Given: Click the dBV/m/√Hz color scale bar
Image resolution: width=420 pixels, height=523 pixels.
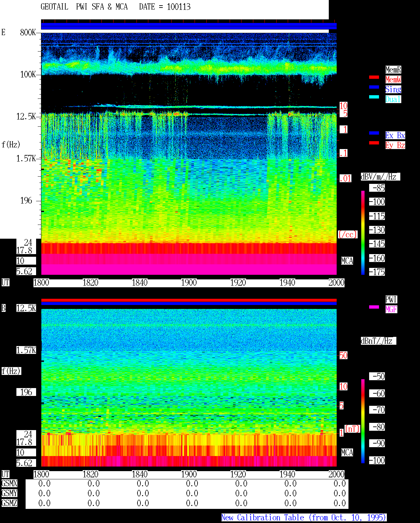Looking at the screenshot, I should [x=363, y=232].
